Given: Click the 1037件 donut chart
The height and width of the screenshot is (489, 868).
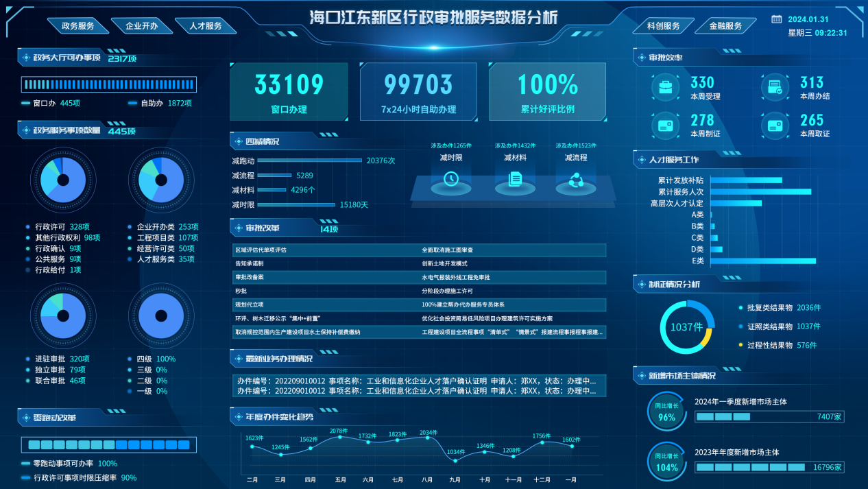Looking at the screenshot, I should 687,327.
